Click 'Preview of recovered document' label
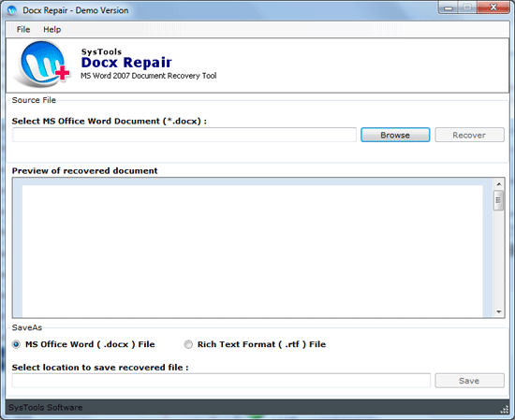The image size is (515, 420). (84, 171)
